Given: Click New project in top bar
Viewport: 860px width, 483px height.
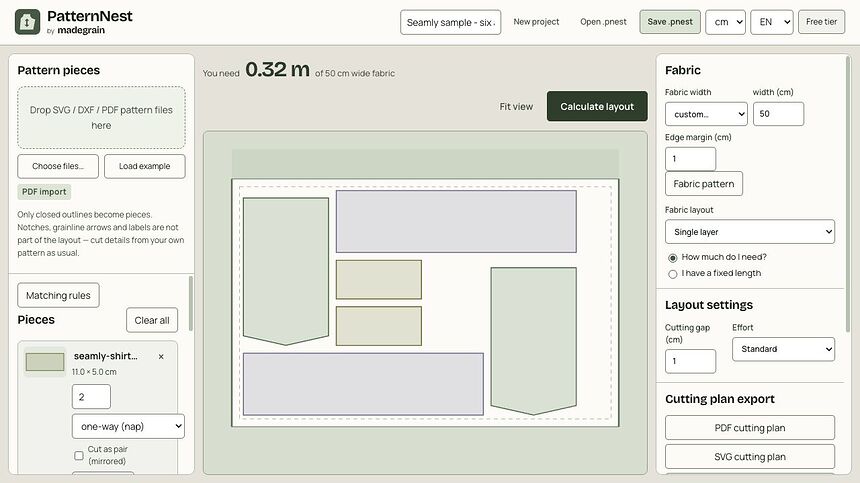Looking at the screenshot, I should (536, 22).
